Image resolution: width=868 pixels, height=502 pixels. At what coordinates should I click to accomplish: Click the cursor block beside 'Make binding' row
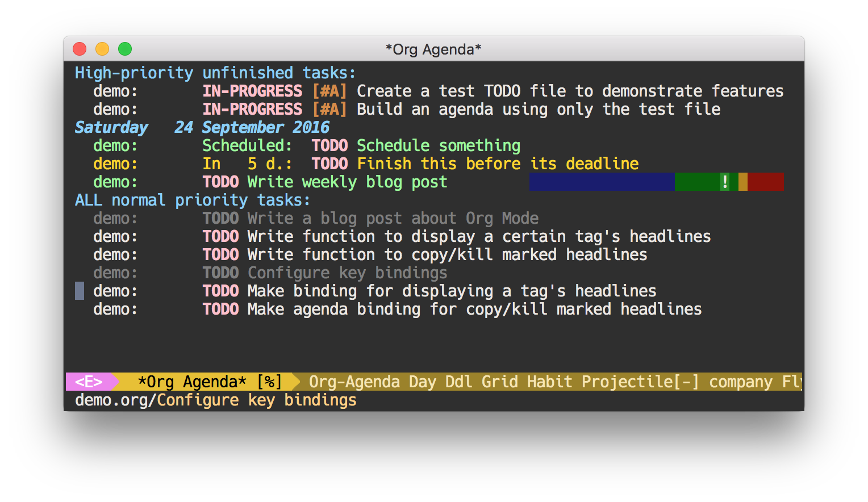80,291
